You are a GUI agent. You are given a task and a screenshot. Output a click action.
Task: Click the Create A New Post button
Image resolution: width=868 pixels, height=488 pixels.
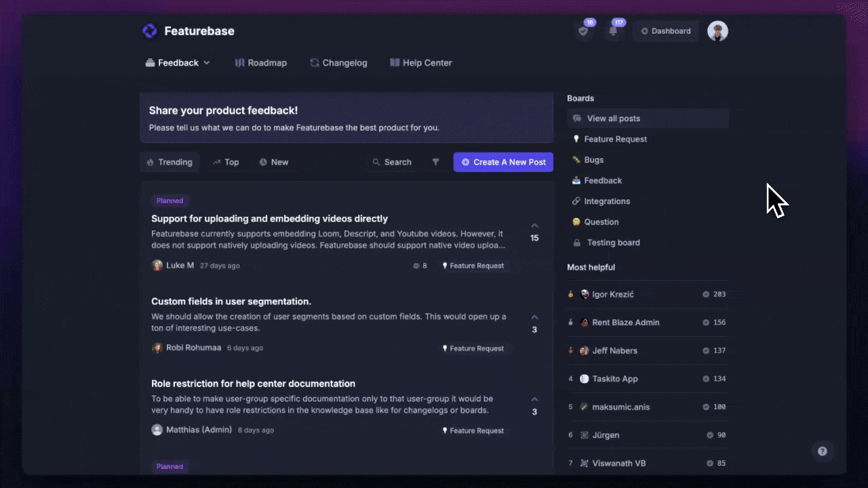(x=502, y=162)
